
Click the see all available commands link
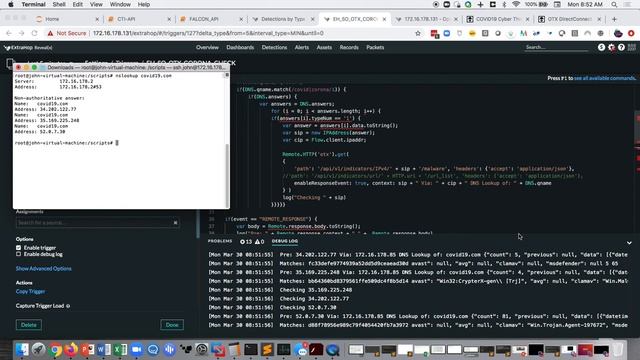tap(605, 78)
